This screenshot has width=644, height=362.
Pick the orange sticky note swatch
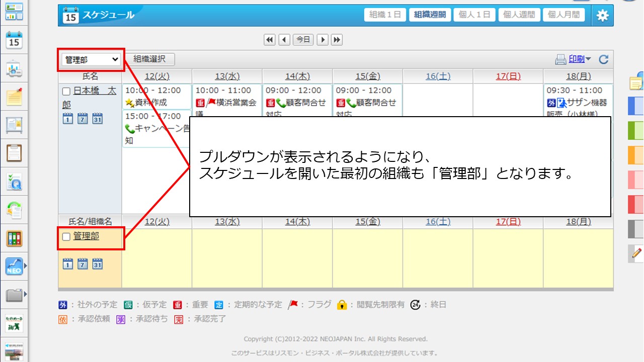pos(636,155)
